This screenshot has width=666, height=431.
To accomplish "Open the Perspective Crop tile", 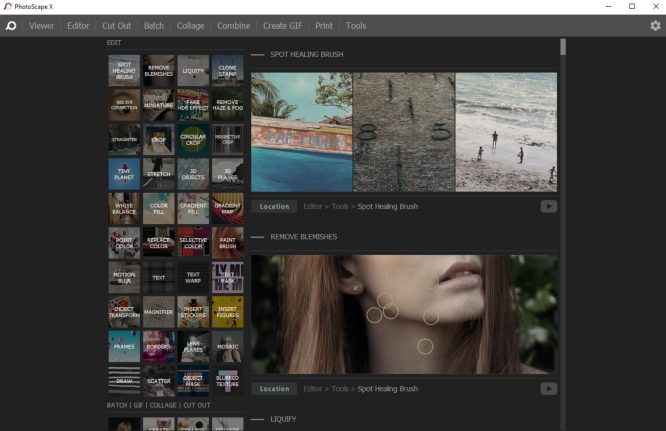I will tap(228, 139).
